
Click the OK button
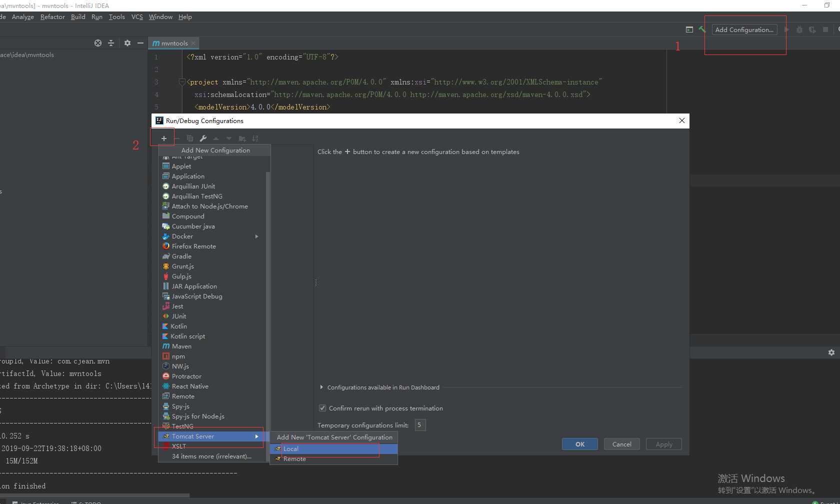pyautogui.click(x=580, y=444)
